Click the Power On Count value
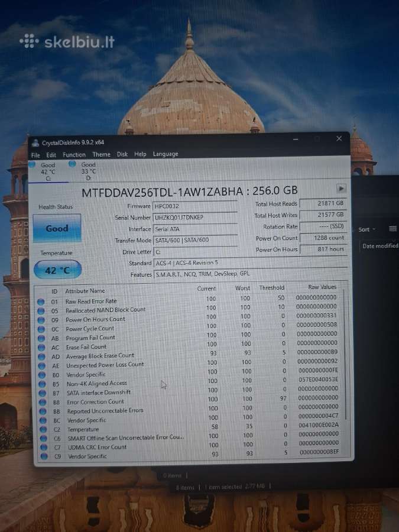399x532 pixels. coord(323,238)
